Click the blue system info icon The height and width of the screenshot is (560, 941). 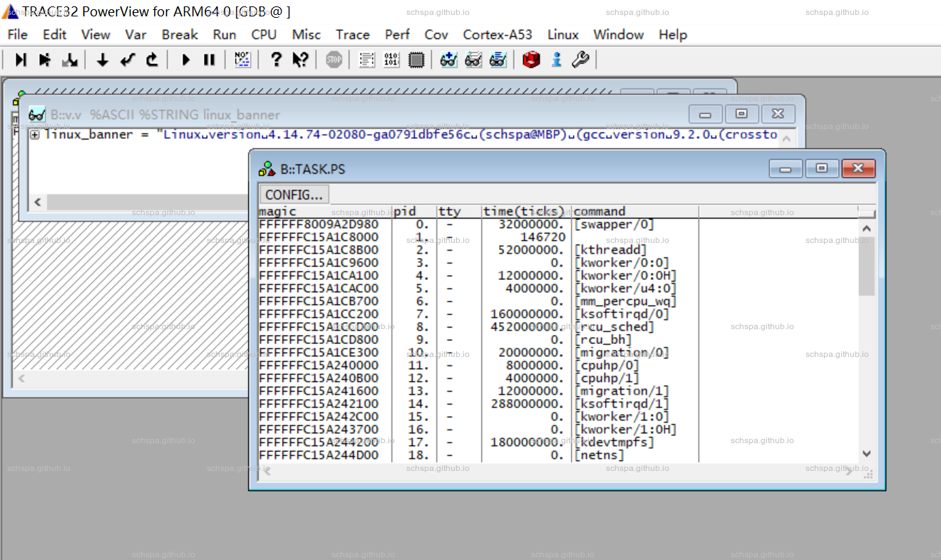point(557,60)
